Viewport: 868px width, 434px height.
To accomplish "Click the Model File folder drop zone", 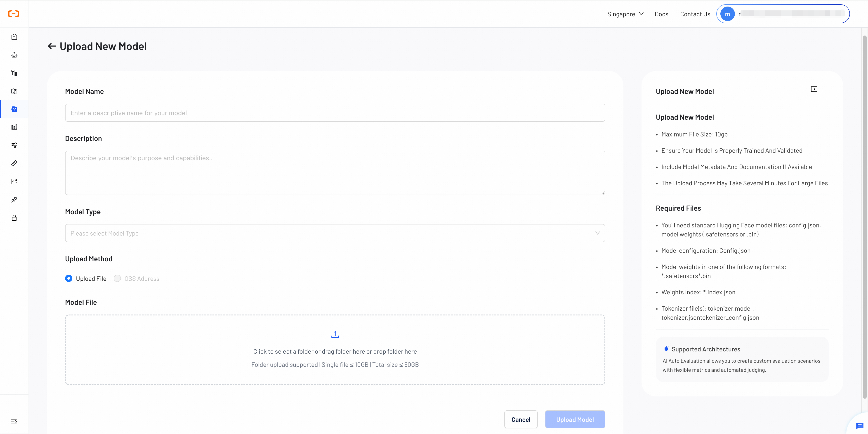I will click(335, 350).
